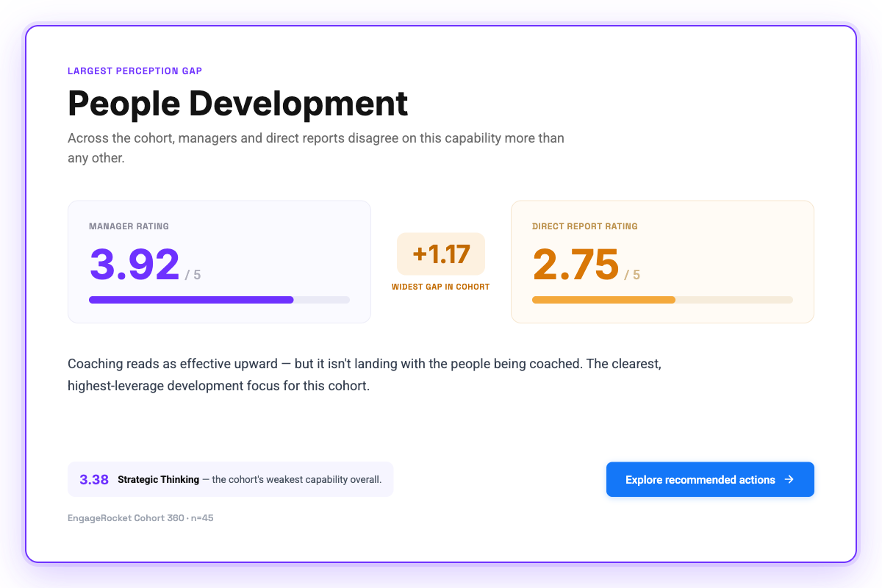
Task: Click the WIDEST GAP IN COHORT caption
Action: (x=441, y=287)
